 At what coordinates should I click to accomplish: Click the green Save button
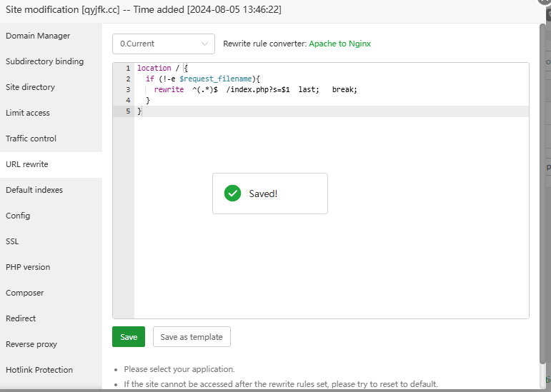click(129, 337)
